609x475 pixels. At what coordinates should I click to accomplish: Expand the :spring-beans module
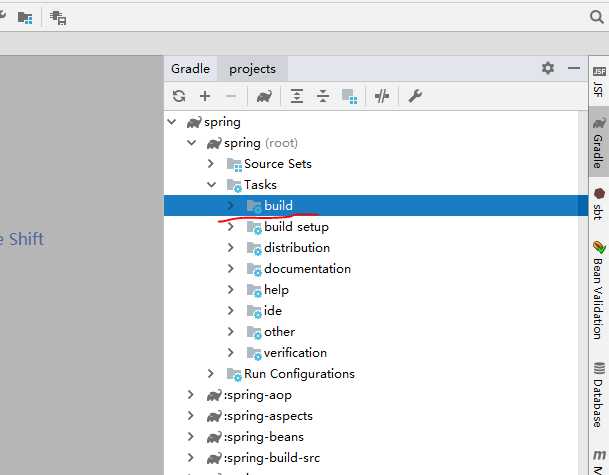(x=191, y=437)
